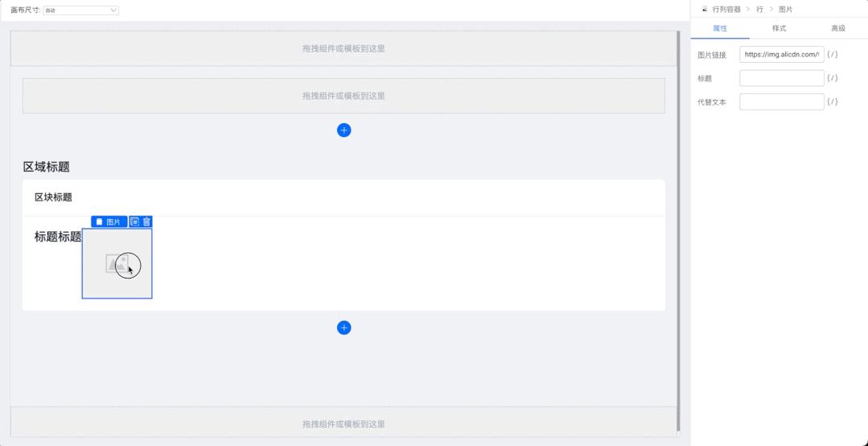
Task: Click the blue plus button below the card
Action: pos(343,328)
